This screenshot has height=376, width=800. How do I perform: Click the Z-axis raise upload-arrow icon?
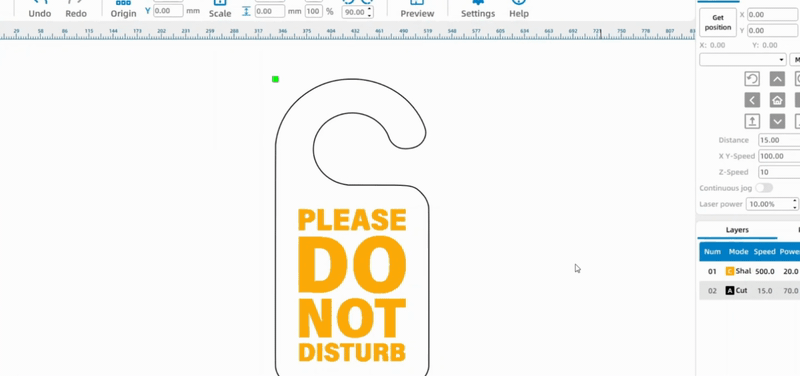[x=752, y=121]
